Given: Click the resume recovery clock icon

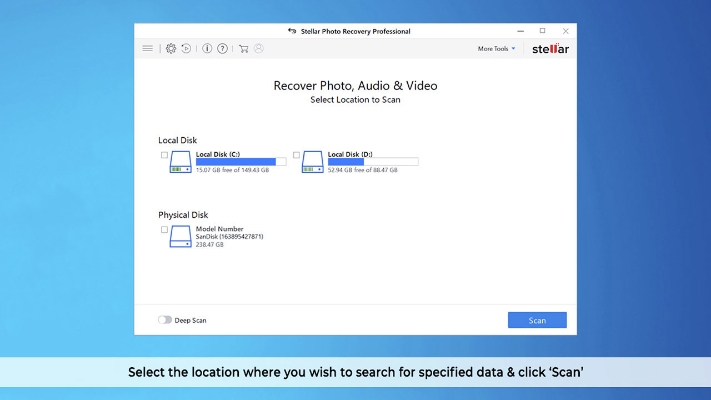Looking at the screenshot, I should tap(186, 49).
